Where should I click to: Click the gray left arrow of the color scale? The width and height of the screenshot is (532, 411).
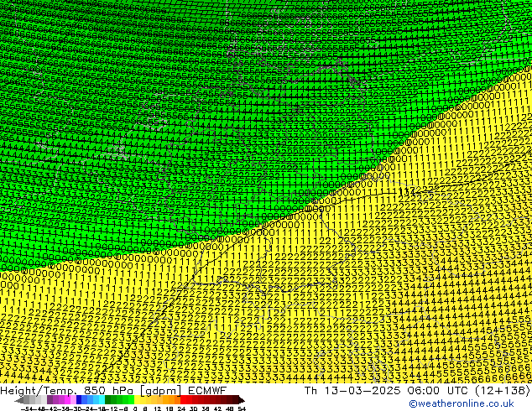point(18,400)
